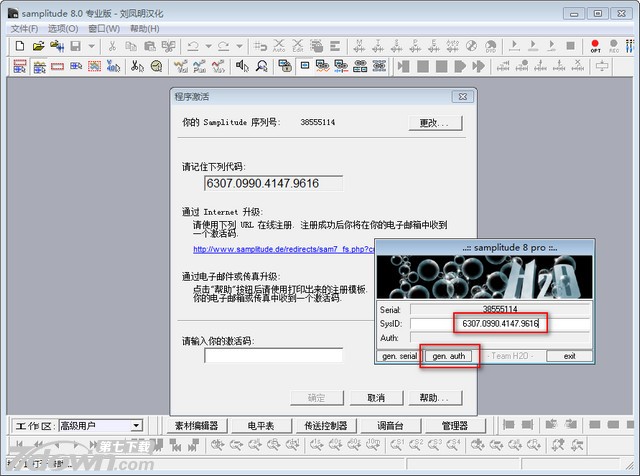Open the 工作区 高级用户 dropdown

(101, 426)
